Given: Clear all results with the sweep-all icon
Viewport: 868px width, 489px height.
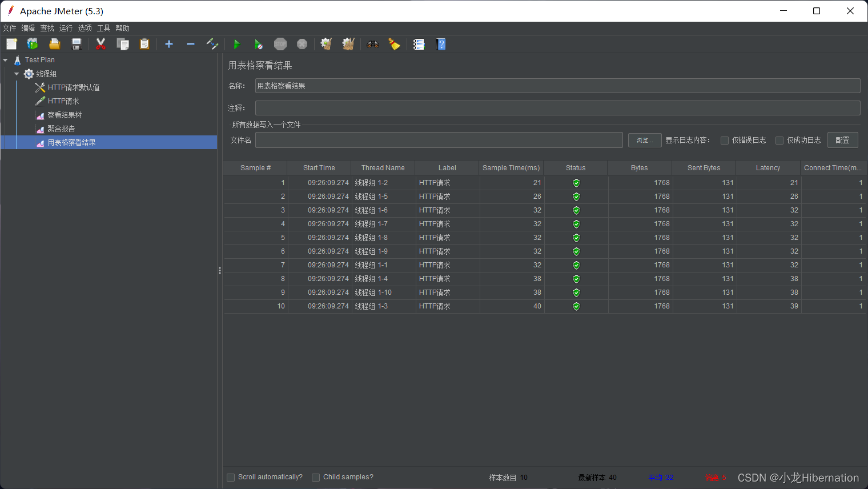Looking at the screenshot, I should tap(348, 43).
